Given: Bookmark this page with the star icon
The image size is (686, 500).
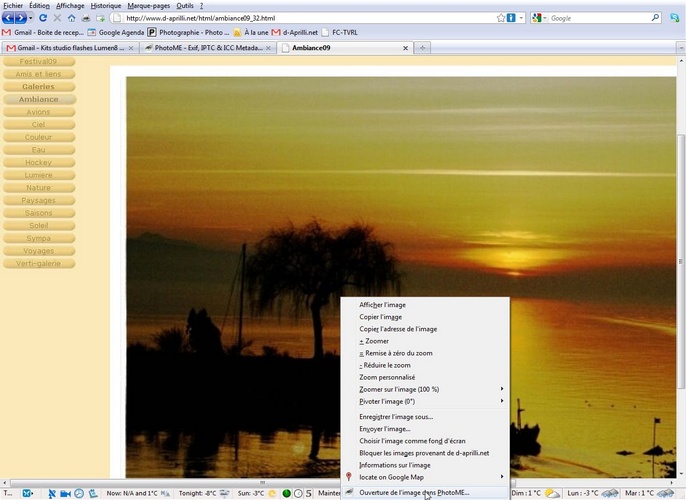Looking at the screenshot, I should pyautogui.click(x=501, y=18).
